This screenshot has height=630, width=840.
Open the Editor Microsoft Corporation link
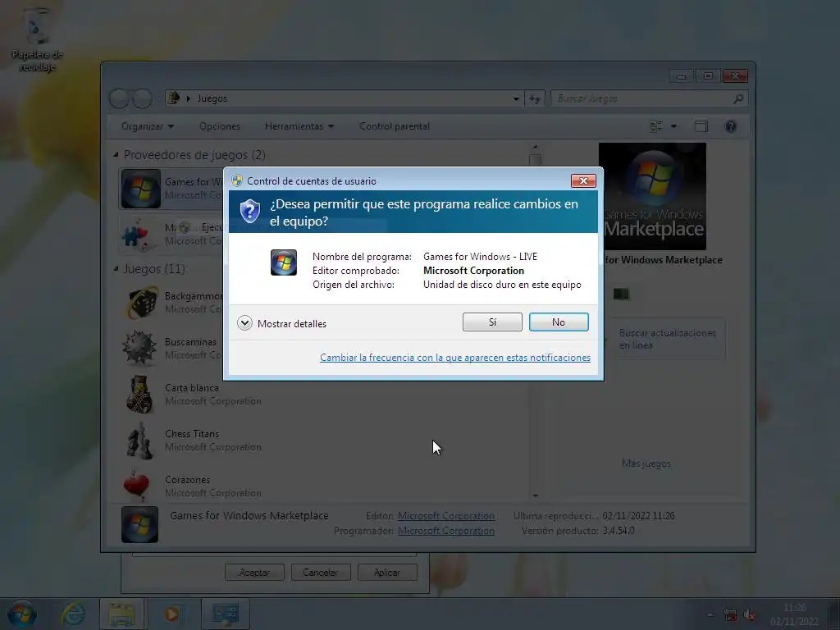pos(445,516)
